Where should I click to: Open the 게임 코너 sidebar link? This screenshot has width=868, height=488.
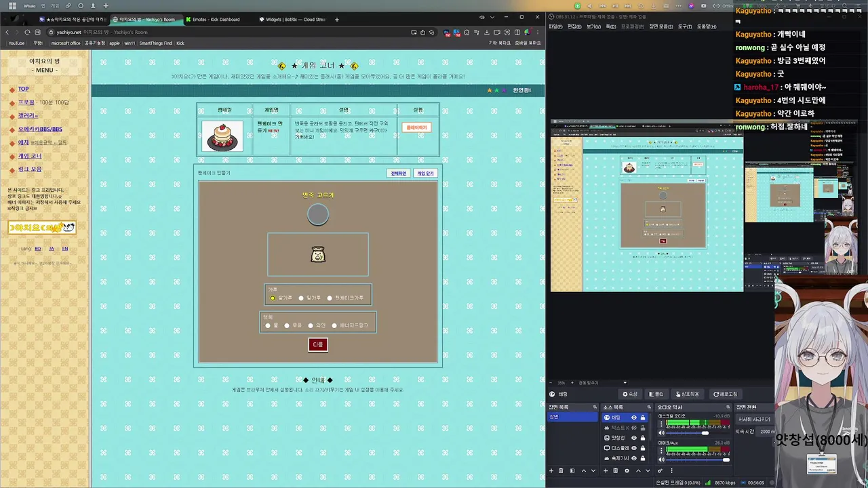[x=30, y=156]
